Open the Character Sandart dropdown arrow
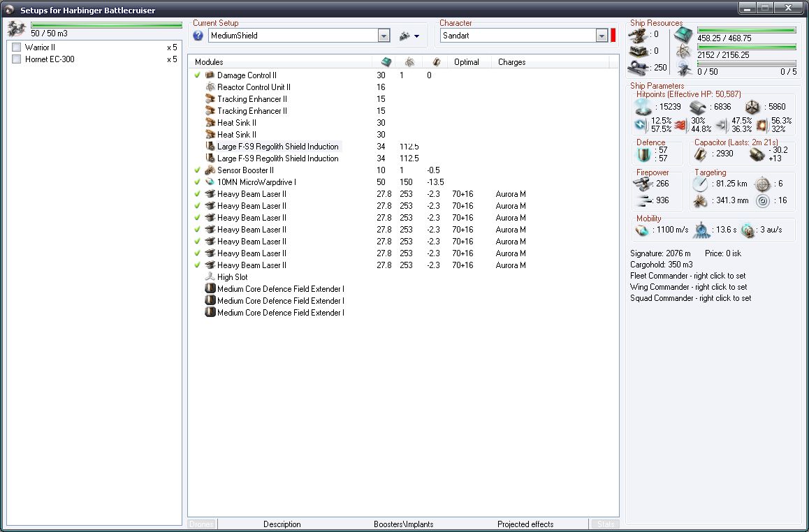Image resolution: width=809 pixels, height=532 pixels. click(602, 36)
